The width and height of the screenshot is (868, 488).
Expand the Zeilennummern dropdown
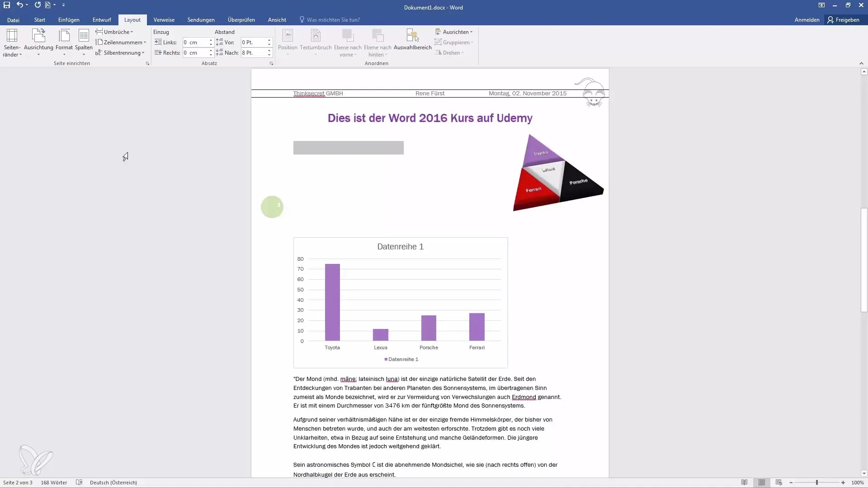(x=121, y=42)
